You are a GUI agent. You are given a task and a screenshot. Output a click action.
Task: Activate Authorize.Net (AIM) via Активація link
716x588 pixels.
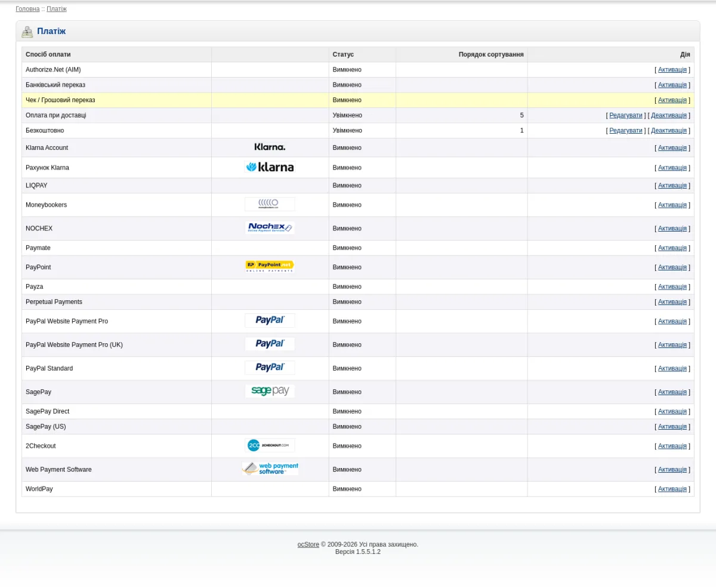click(672, 70)
